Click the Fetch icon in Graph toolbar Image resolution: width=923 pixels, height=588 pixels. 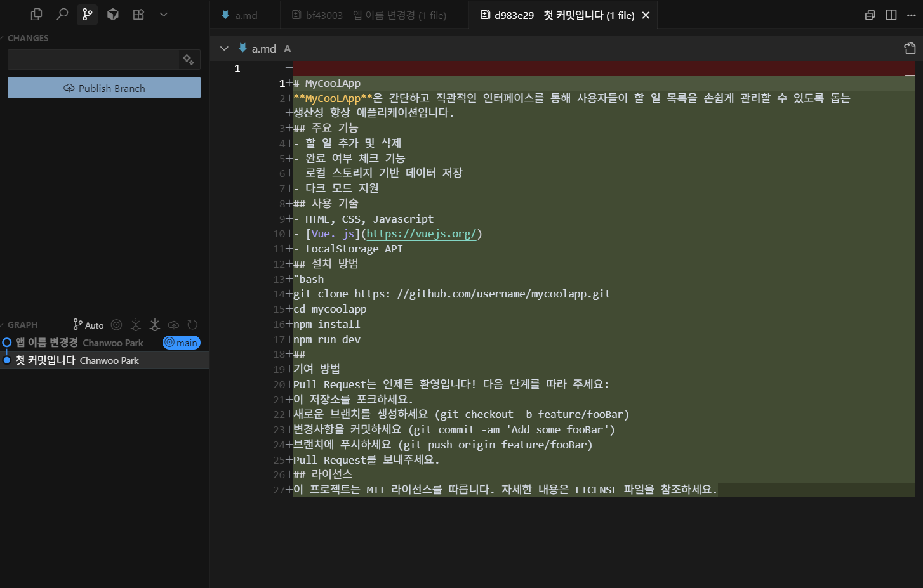point(135,325)
